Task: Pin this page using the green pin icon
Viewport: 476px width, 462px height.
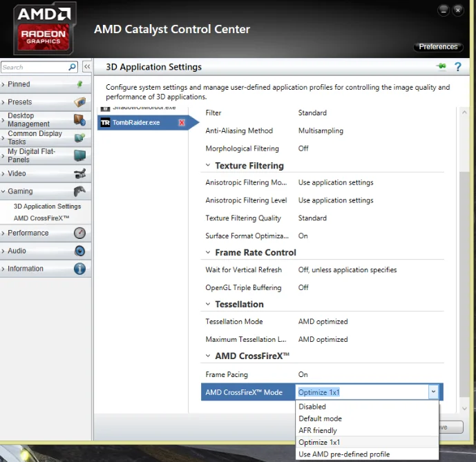Action: 441,66
